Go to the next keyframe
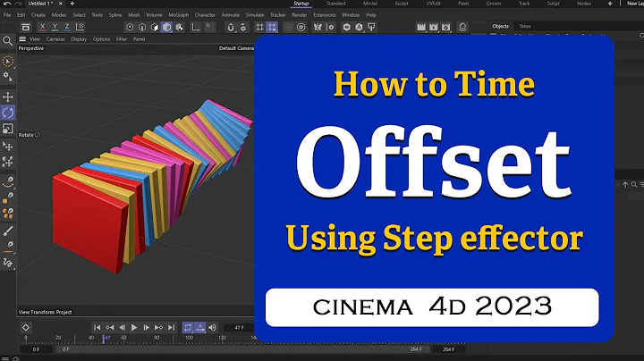This screenshot has height=361, width=644. coord(158,327)
